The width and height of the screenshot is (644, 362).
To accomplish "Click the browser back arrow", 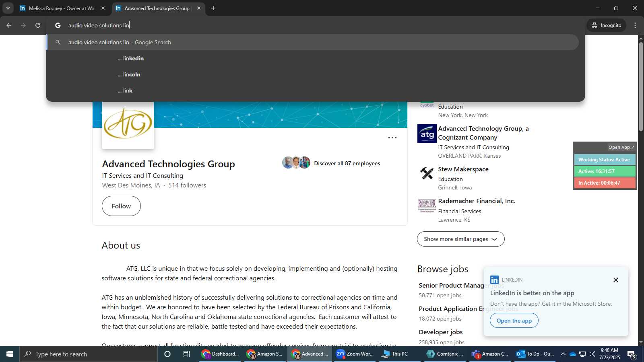I will click(x=9, y=25).
